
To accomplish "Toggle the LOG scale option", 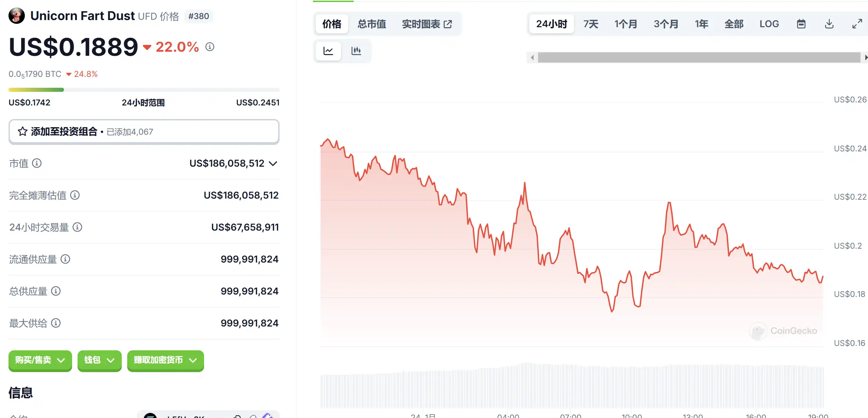I will coord(769,24).
